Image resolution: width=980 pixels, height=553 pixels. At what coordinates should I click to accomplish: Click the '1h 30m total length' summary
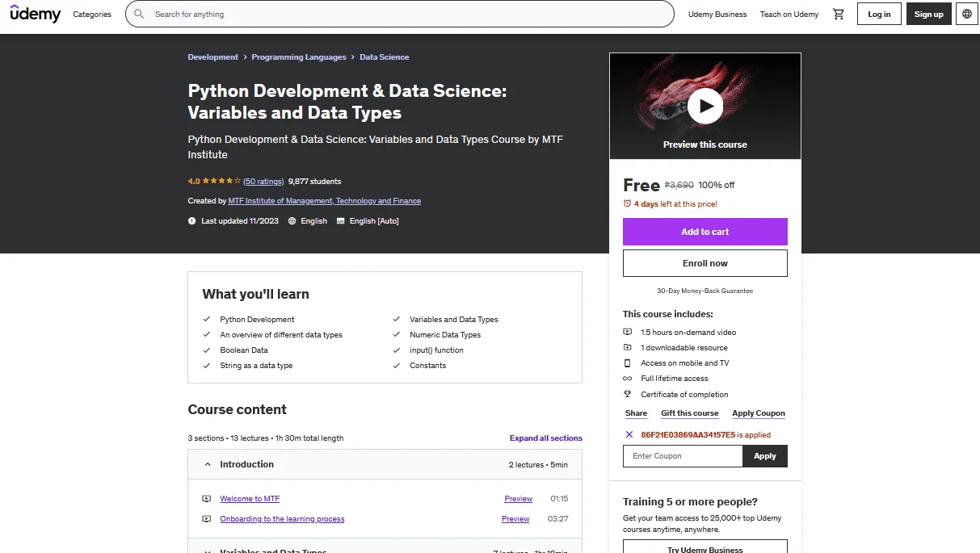(310, 438)
